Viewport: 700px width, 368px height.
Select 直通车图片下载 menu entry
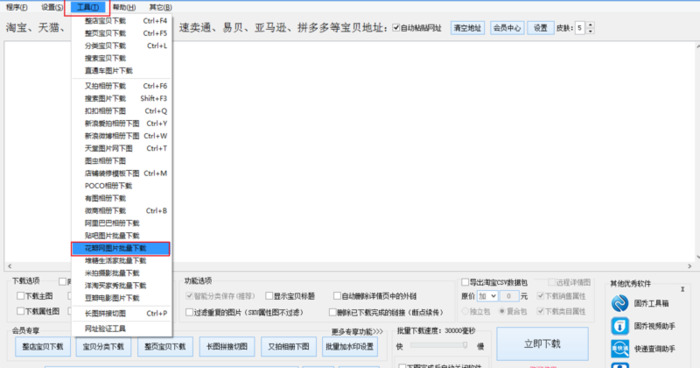(121, 71)
